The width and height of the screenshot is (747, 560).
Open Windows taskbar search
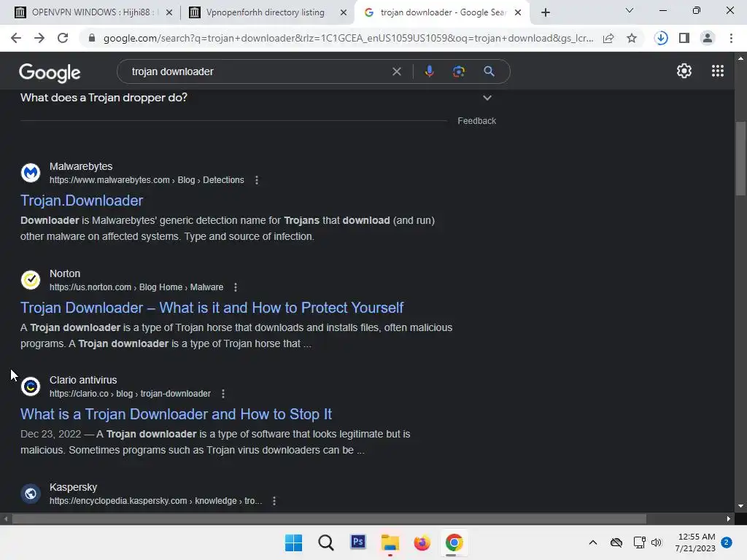pos(326,542)
